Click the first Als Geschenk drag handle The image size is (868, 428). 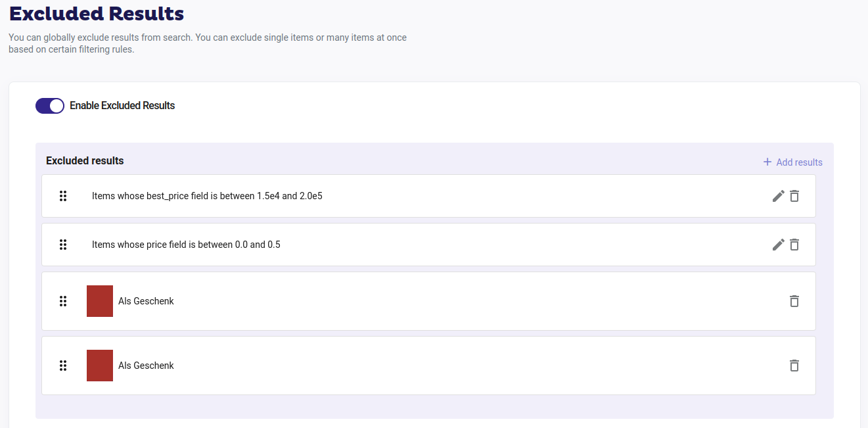pos(63,301)
